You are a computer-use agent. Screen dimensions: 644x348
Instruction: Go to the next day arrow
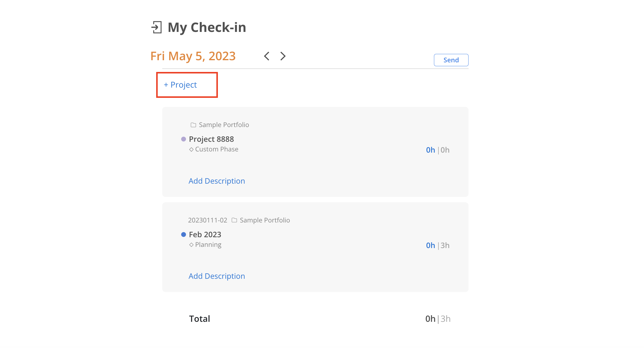(x=283, y=56)
